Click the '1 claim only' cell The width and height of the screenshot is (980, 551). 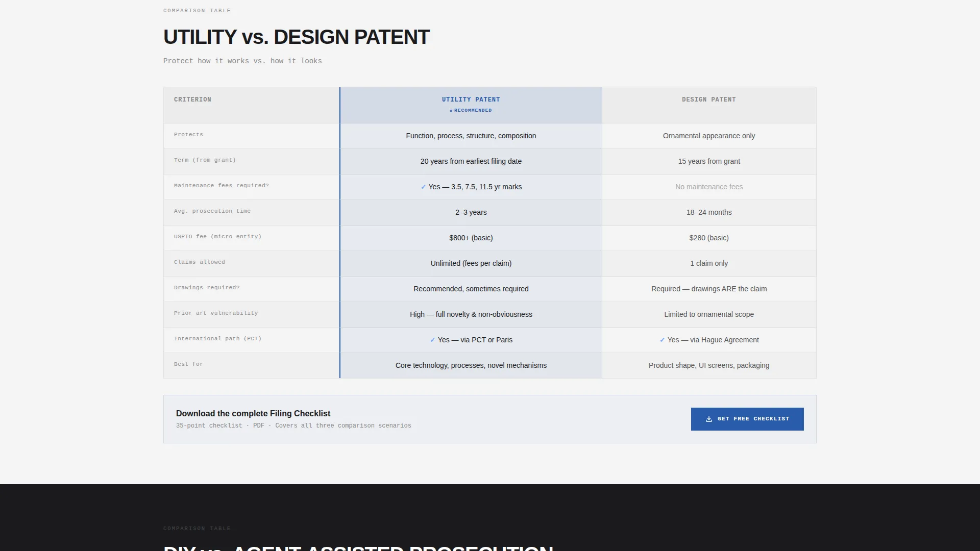[709, 263]
